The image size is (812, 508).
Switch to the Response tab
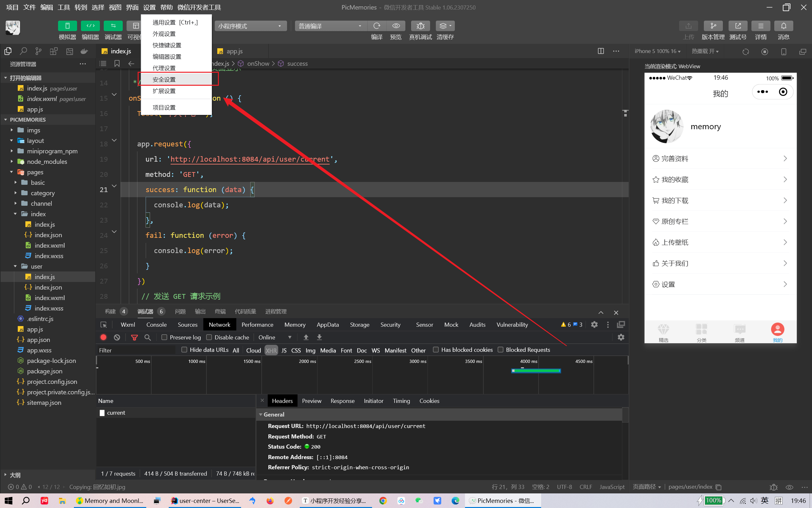pyautogui.click(x=342, y=400)
